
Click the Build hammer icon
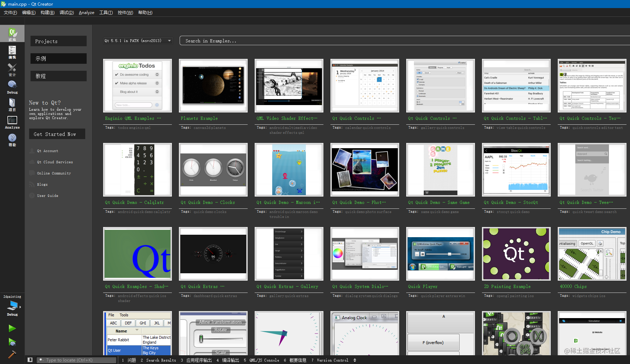point(12,354)
